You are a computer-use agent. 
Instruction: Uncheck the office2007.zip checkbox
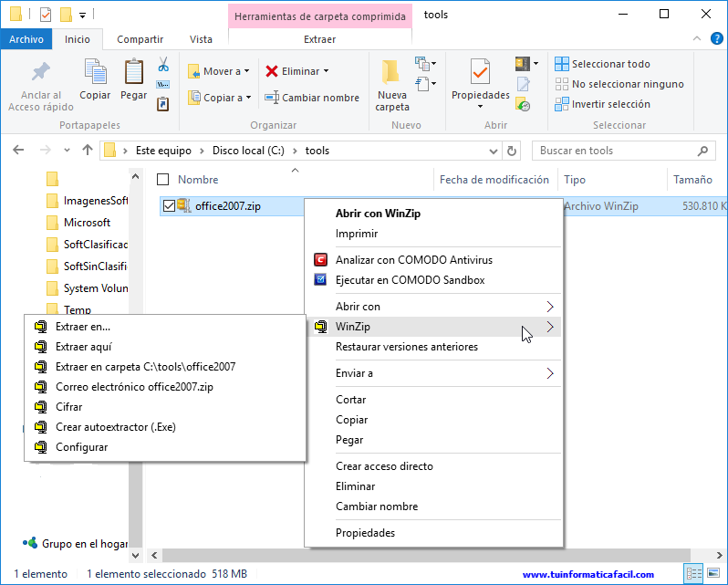pos(169,205)
